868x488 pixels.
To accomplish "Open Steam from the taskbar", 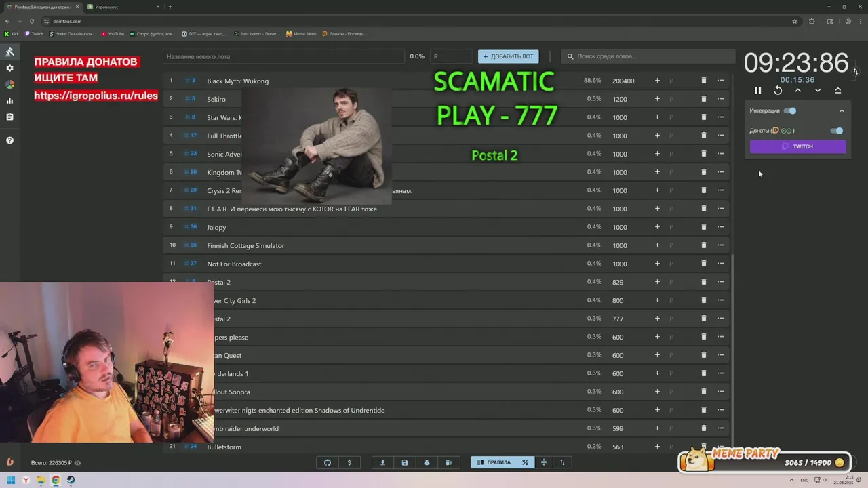I will click(71, 481).
